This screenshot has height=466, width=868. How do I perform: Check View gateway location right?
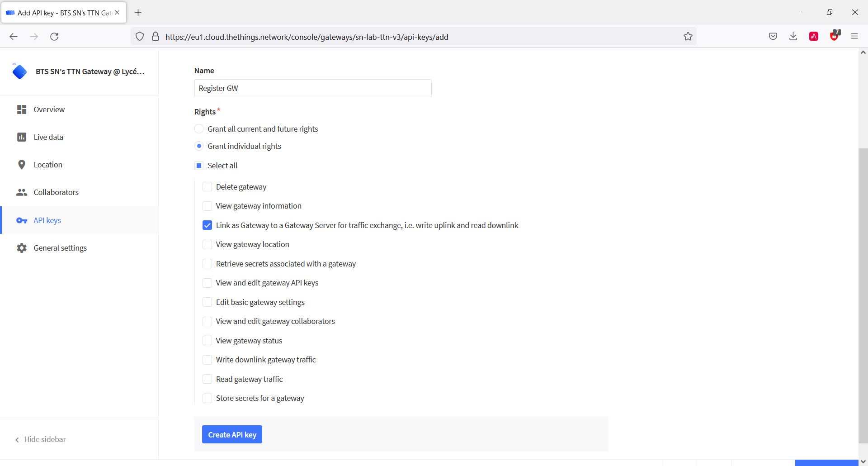(207, 244)
